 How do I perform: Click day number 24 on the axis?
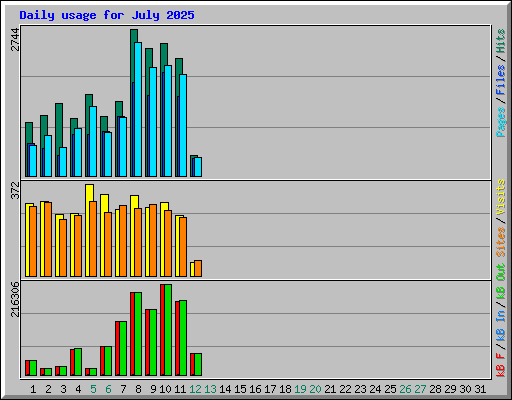point(375,389)
